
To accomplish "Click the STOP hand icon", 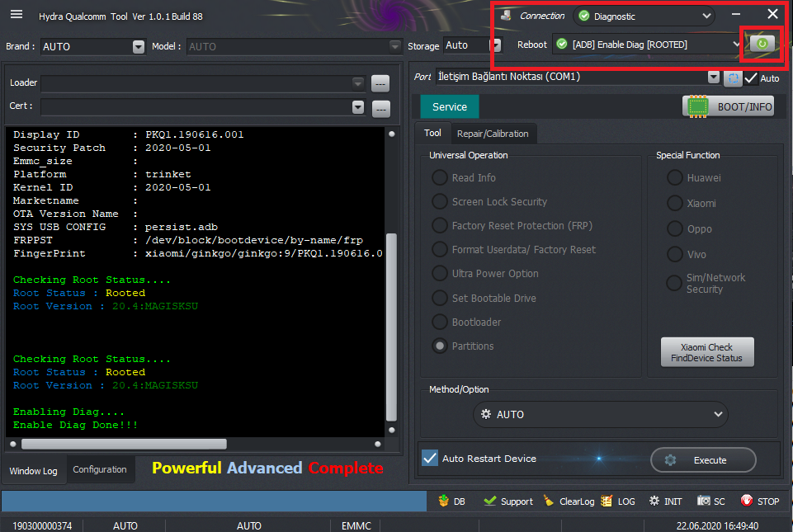I will coord(747,501).
